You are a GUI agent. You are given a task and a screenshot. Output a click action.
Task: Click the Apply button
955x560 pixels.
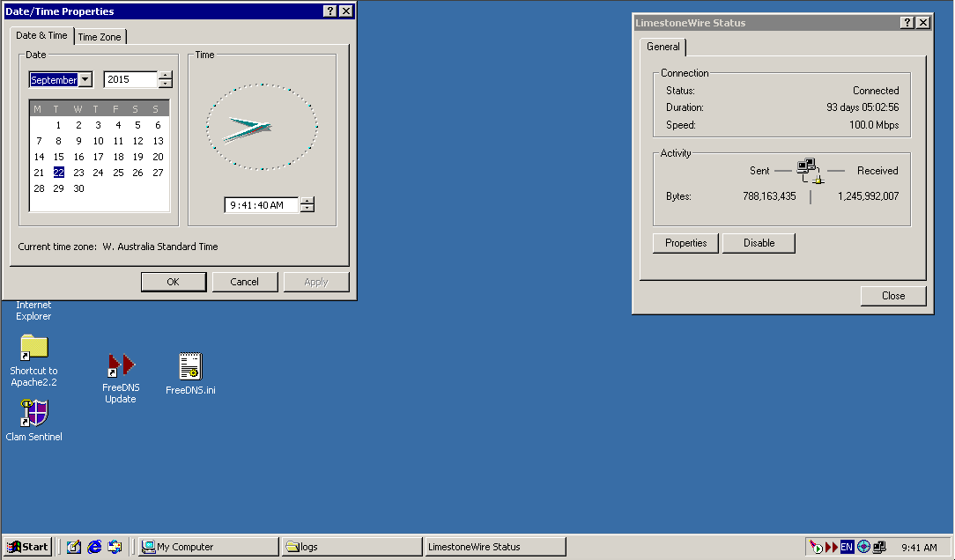tap(316, 282)
